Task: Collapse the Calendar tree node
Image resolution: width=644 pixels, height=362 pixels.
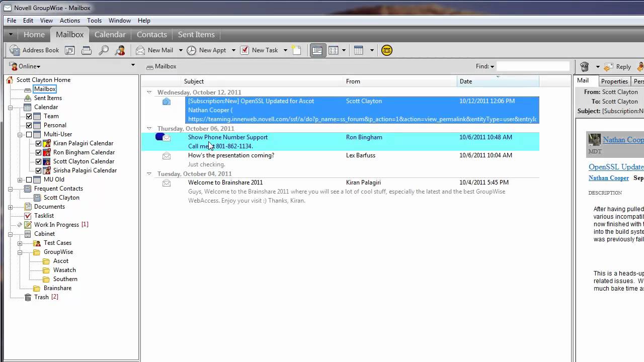Action: pyautogui.click(x=10, y=107)
